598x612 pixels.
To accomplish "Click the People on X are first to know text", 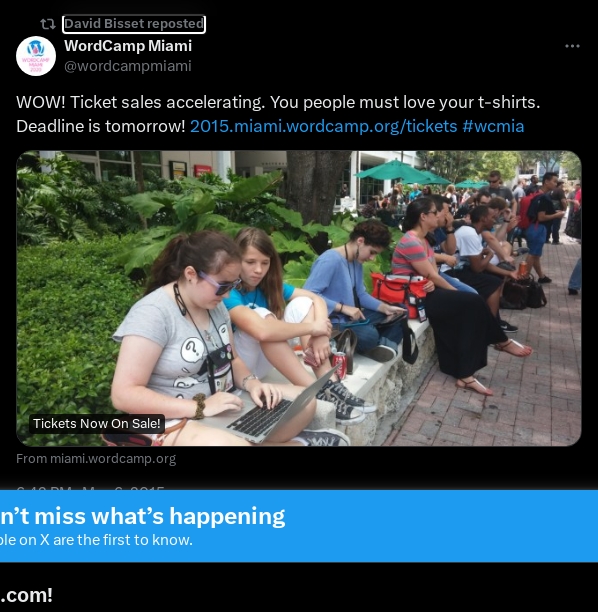I will click(x=96, y=540).
